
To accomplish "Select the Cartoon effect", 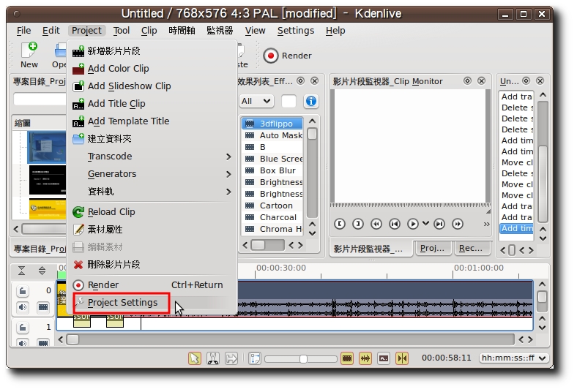I will 272,206.
